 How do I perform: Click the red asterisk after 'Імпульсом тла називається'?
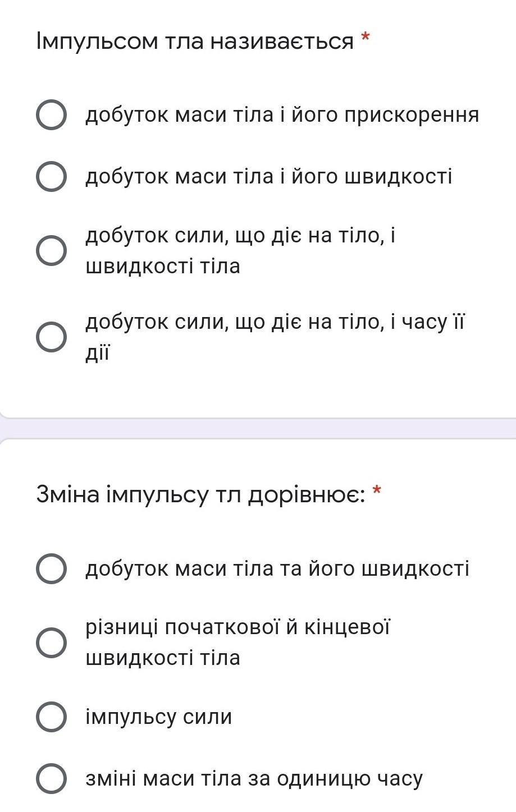click(366, 38)
